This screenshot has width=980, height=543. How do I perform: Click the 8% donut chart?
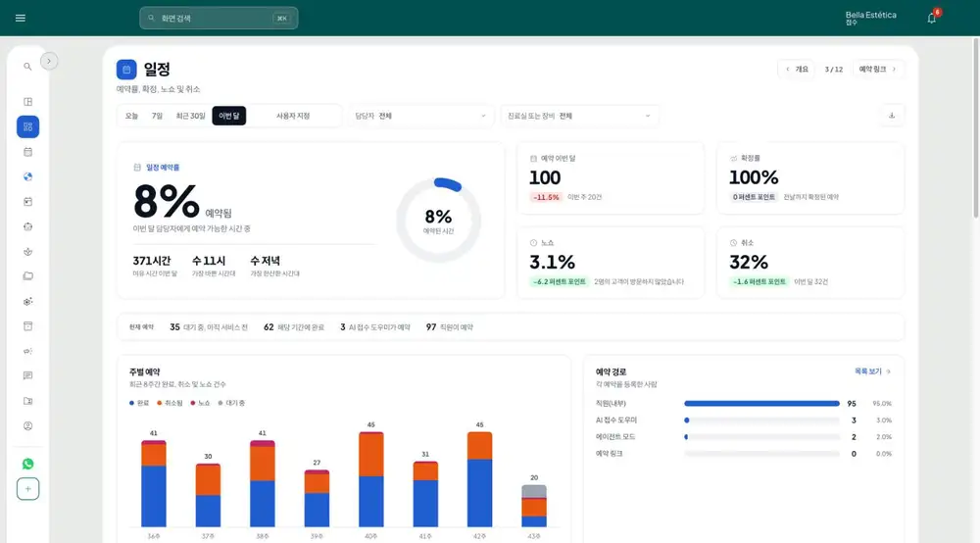tap(438, 220)
